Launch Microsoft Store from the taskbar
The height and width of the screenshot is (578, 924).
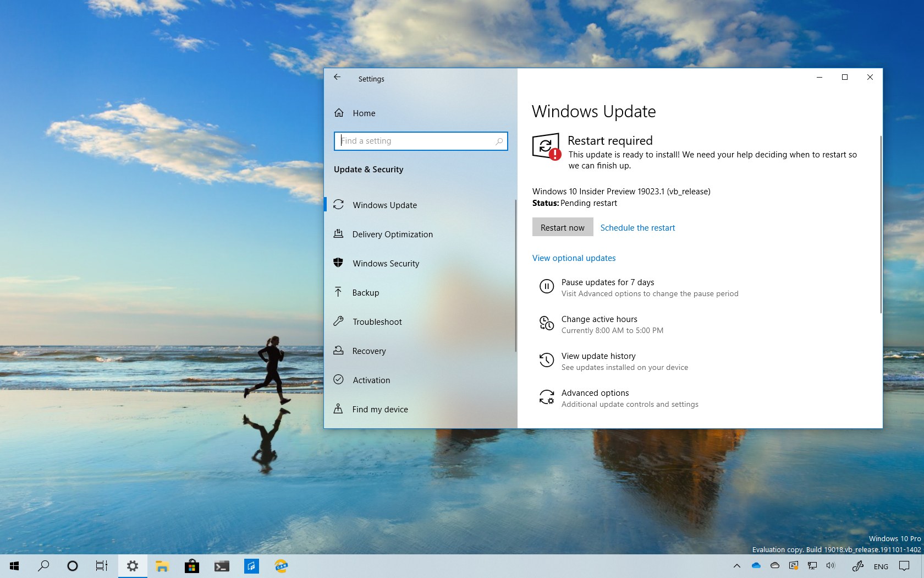point(192,566)
